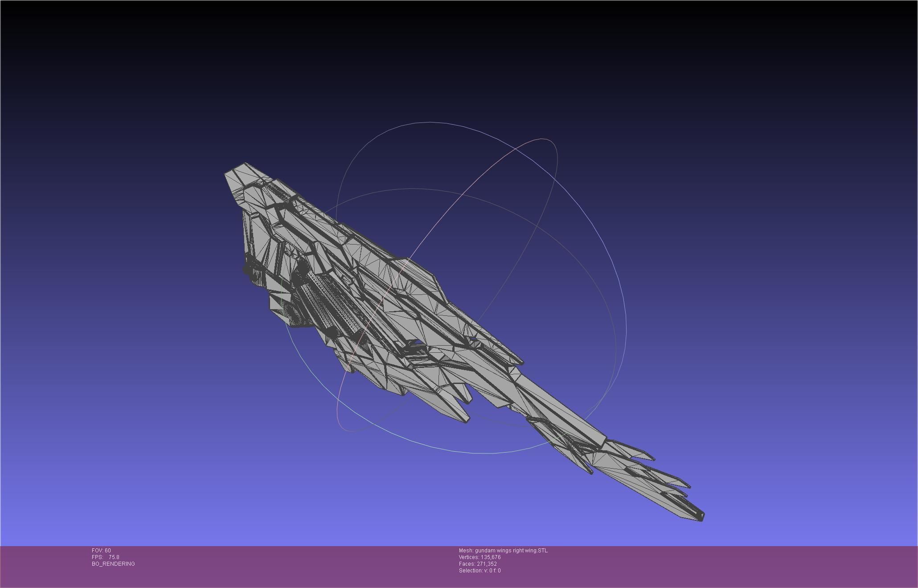Click the BO_RENDERING status text
The width and height of the screenshot is (918, 588).
113,564
